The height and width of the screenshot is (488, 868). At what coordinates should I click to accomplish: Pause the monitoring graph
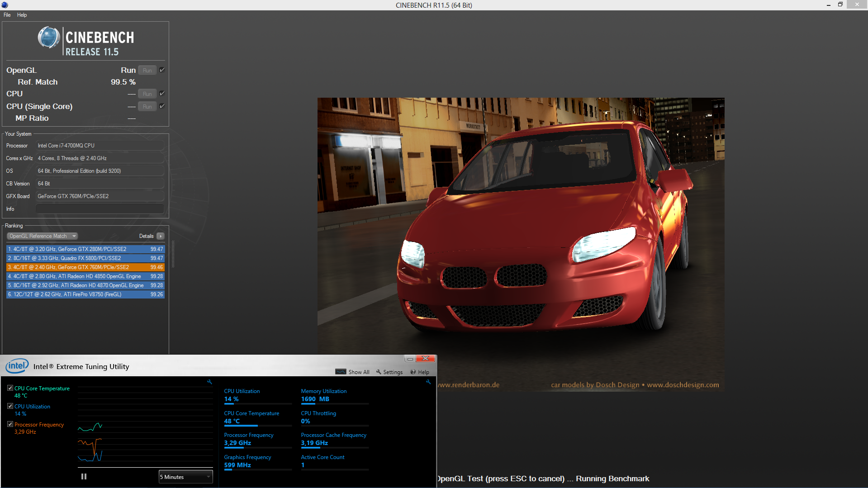[x=84, y=477]
